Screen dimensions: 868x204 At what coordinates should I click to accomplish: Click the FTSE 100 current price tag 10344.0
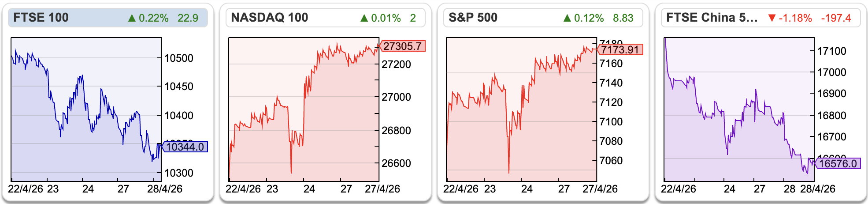coord(185,147)
